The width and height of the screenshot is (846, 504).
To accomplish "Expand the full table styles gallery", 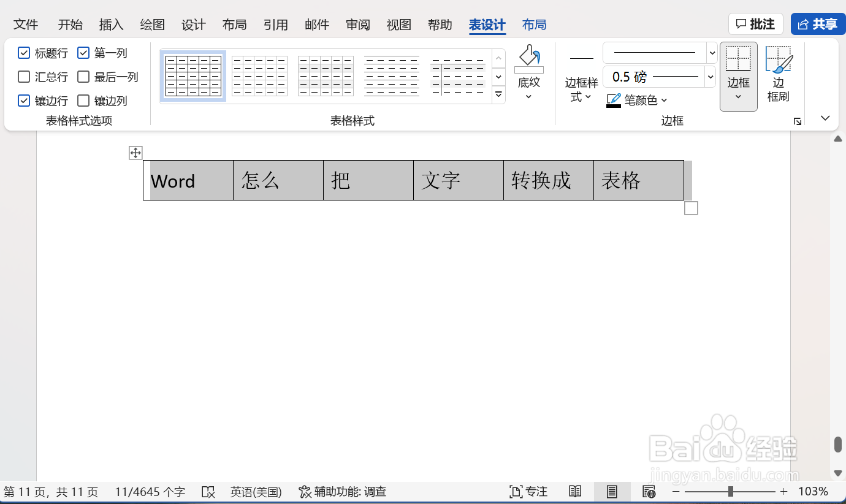I will pos(498,95).
